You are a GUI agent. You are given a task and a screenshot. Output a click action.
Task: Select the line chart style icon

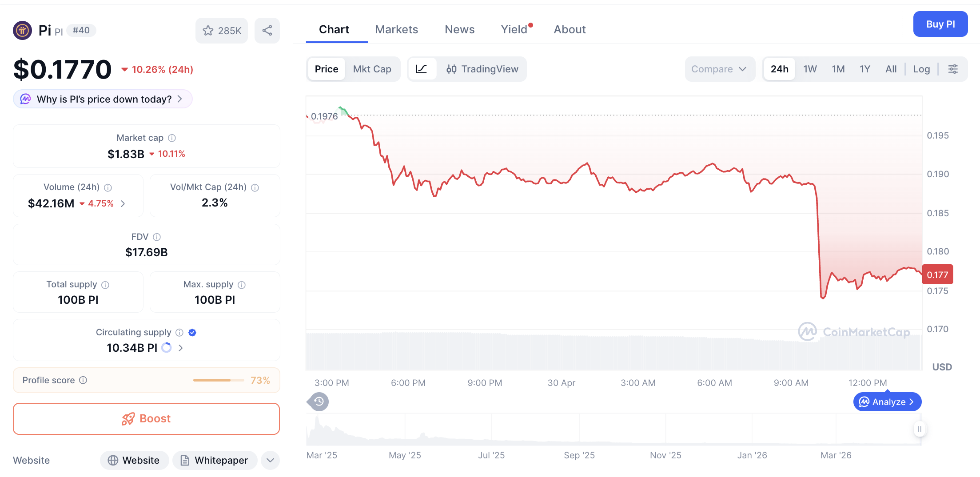pyautogui.click(x=422, y=69)
